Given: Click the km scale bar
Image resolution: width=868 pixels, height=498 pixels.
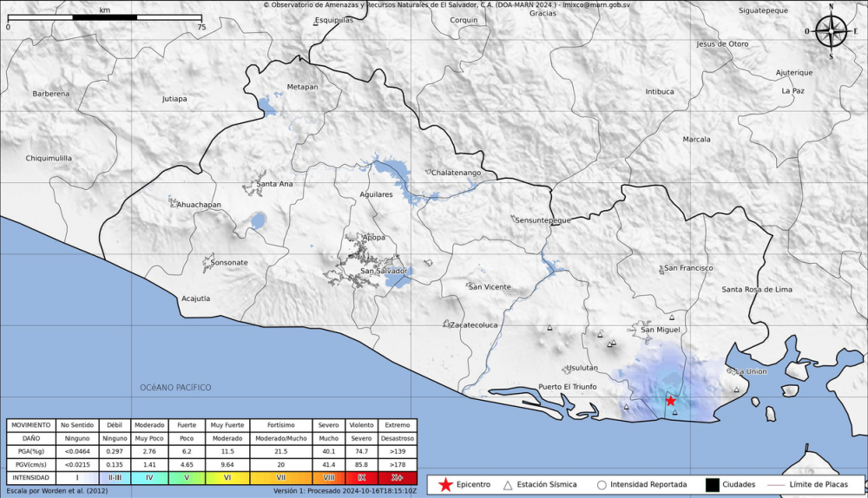Looking at the screenshot, I should point(104,17).
